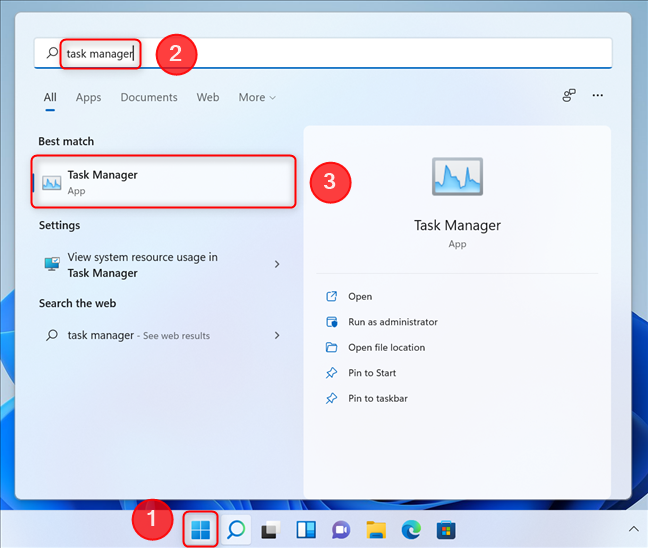Open the three-dot options menu
The height and width of the screenshot is (548, 648).
pyautogui.click(x=598, y=95)
